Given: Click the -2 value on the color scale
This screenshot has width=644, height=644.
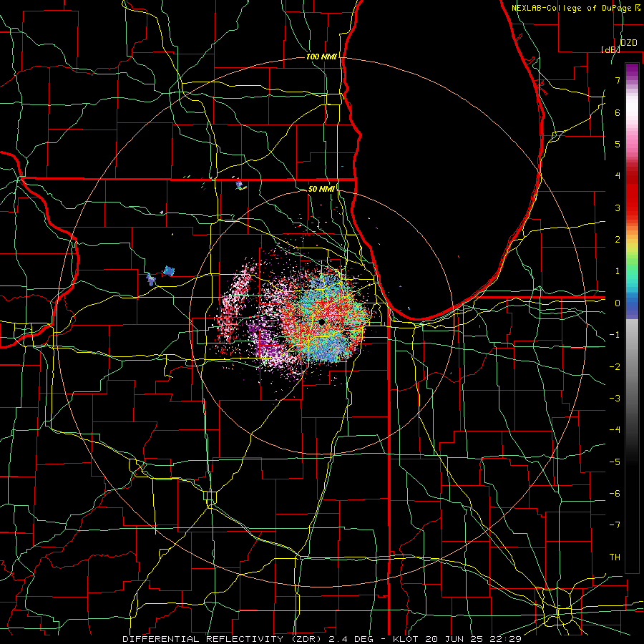Looking at the screenshot, I should click(x=615, y=367).
